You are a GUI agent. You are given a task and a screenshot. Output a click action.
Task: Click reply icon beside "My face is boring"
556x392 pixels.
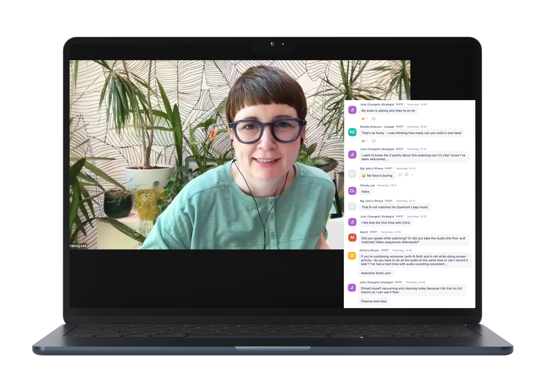(x=400, y=175)
